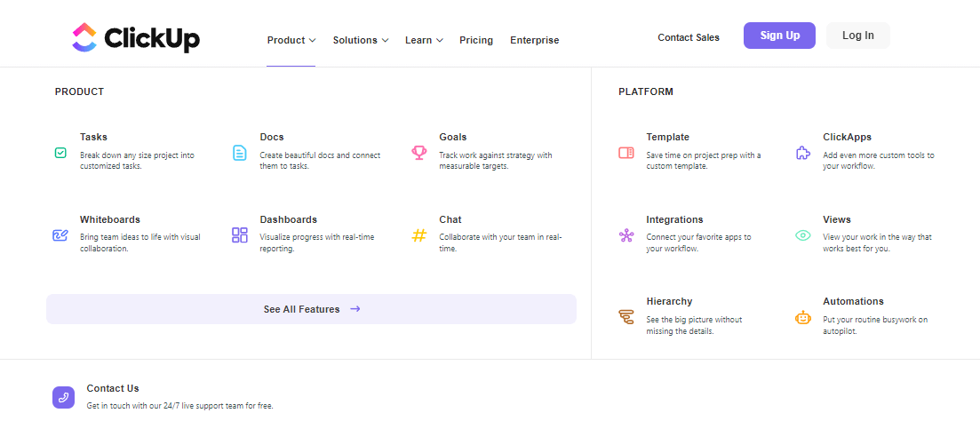Click the Sign Up button
Image resolution: width=980 pixels, height=429 pixels.
[x=779, y=36]
